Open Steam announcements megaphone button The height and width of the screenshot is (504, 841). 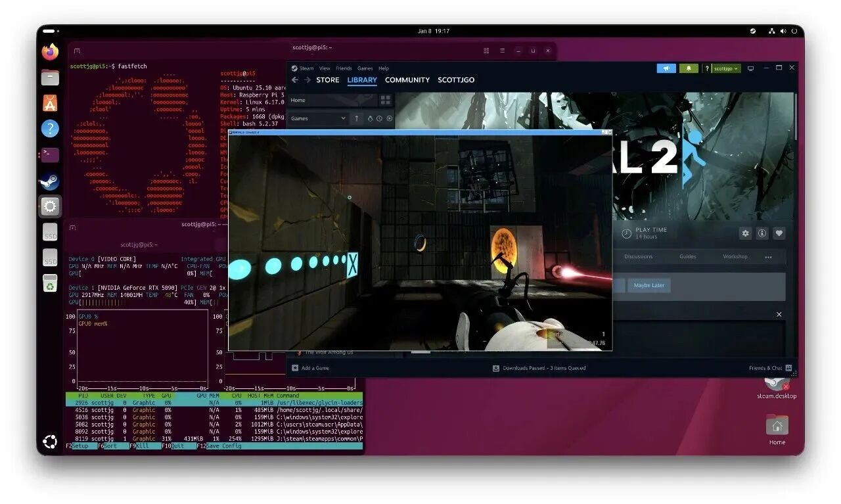pos(666,68)
